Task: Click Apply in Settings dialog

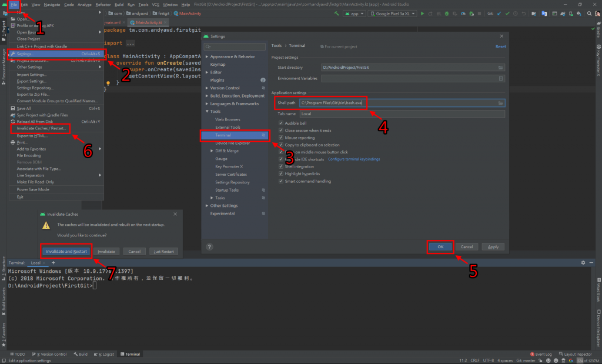Action: pyautogui.click(x=493, y=247)
